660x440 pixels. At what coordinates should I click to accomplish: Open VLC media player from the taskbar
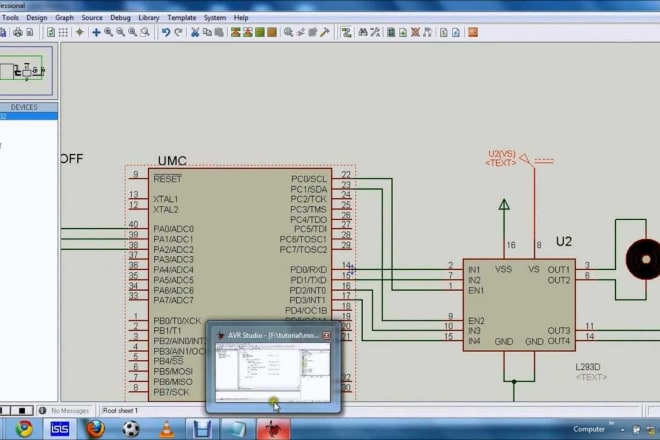coord(167,429)
